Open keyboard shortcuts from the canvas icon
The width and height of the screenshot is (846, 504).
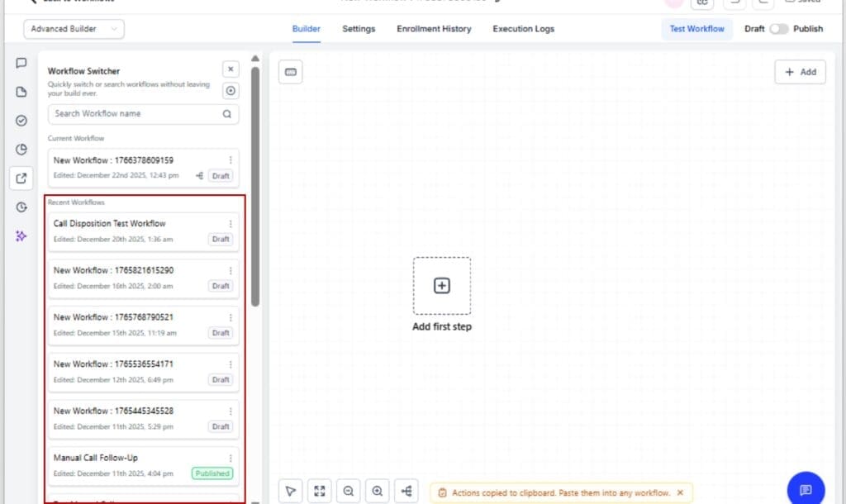290,72
